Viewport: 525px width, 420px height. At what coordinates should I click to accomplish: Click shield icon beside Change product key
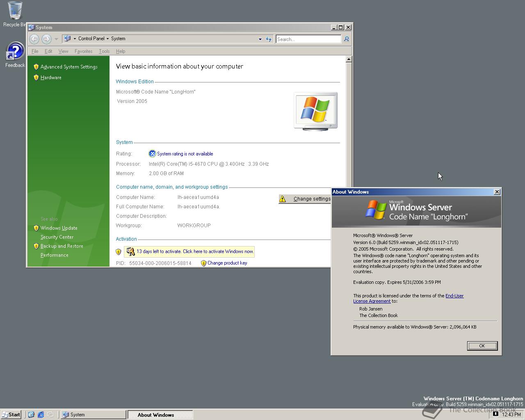[203, 263]
